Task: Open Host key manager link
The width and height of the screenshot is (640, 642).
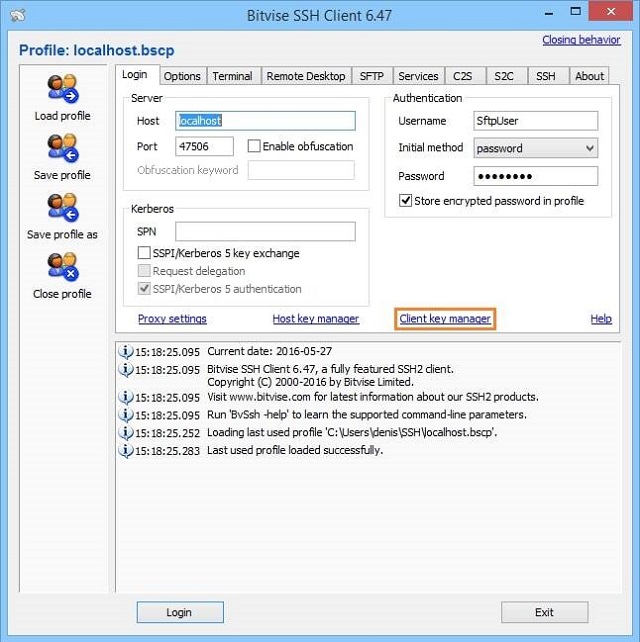Action: tap(316, 319)
